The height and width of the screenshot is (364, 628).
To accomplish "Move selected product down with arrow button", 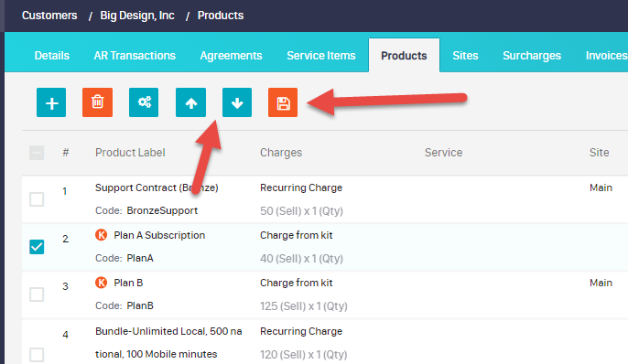I will 237,102.
